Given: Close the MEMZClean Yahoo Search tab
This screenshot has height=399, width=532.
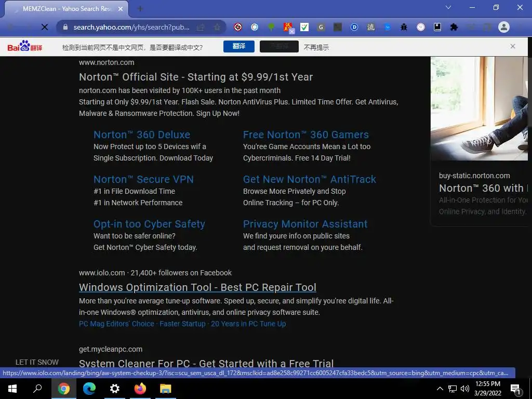Looking at the screenshot, I should pyautogui.click(x=121, y=9).
